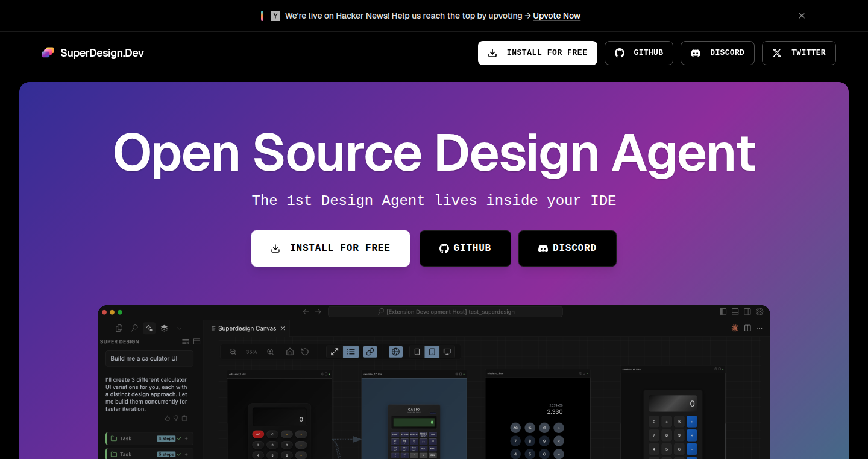
Task: Click the stacked layers icon in IDE sidebar
Action: click(164, 328)
